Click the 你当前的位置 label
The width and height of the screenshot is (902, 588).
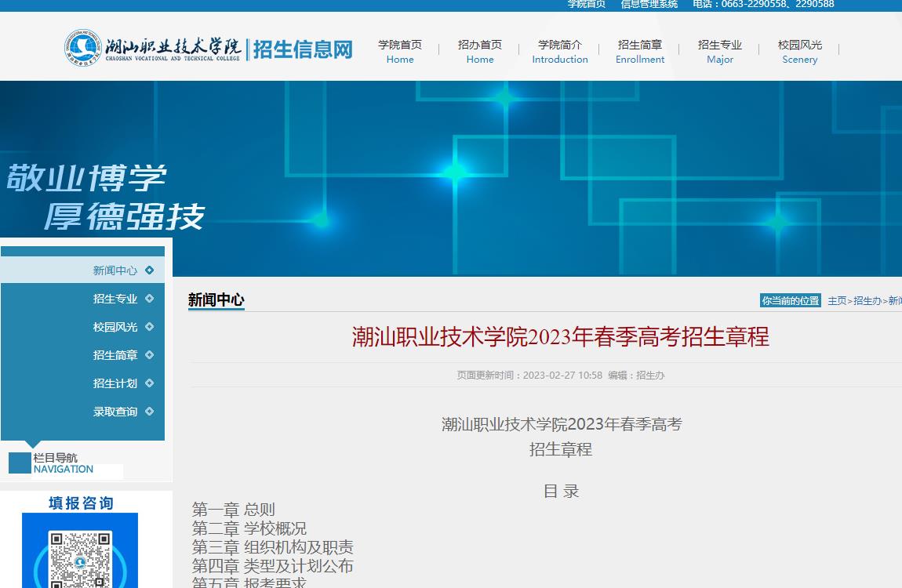pos(791,300)
